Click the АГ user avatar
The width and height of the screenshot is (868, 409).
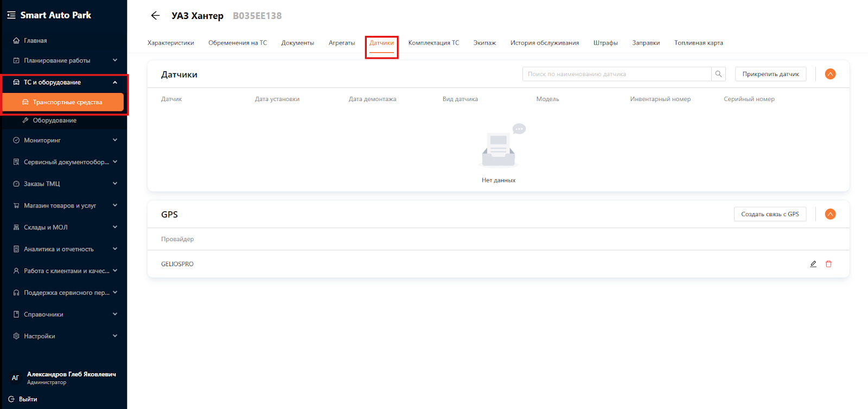pyautogui.click(x=15, y=377)
